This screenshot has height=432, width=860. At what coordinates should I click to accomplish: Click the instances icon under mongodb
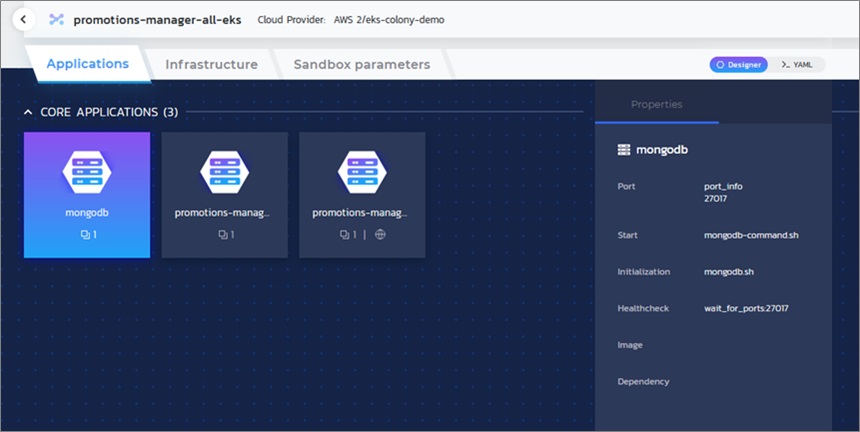85,235
